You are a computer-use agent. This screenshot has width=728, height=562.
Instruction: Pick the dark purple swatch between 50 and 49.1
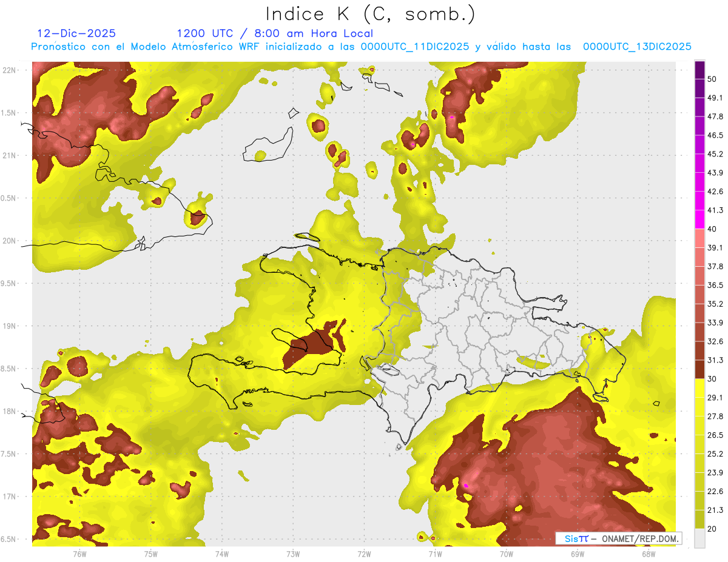pyautogui.click(x=700, y=89)
